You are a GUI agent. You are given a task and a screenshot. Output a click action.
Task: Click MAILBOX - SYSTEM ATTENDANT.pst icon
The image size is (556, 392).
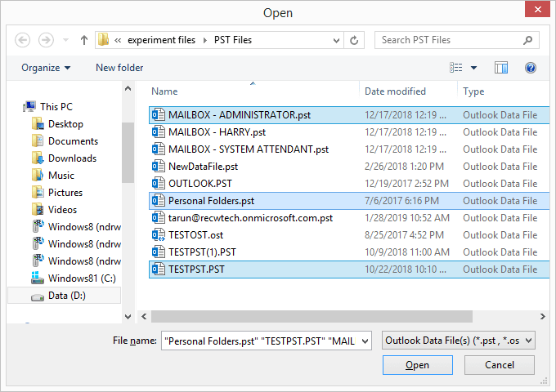(x=159, y=149)
